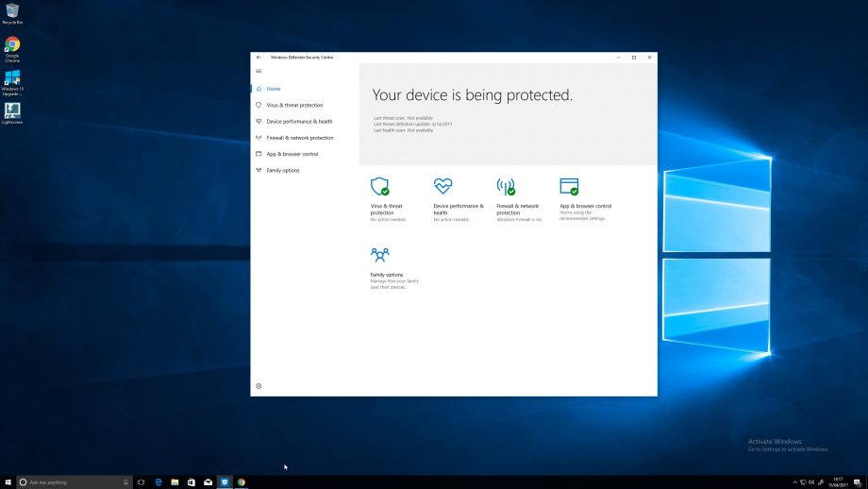This screenshot has width=868, height=489.
Task: Click the Defender Security Centre taskbar button
Action: 225,482
